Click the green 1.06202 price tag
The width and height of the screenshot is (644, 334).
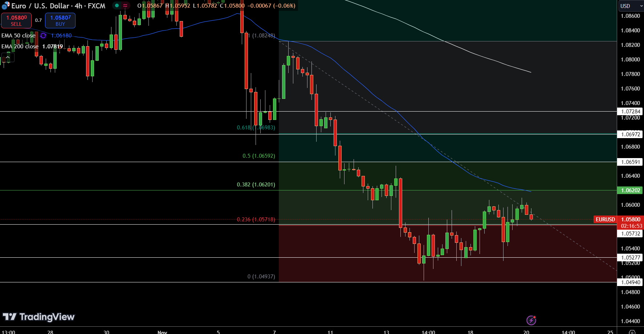click(x=631, y=190)
